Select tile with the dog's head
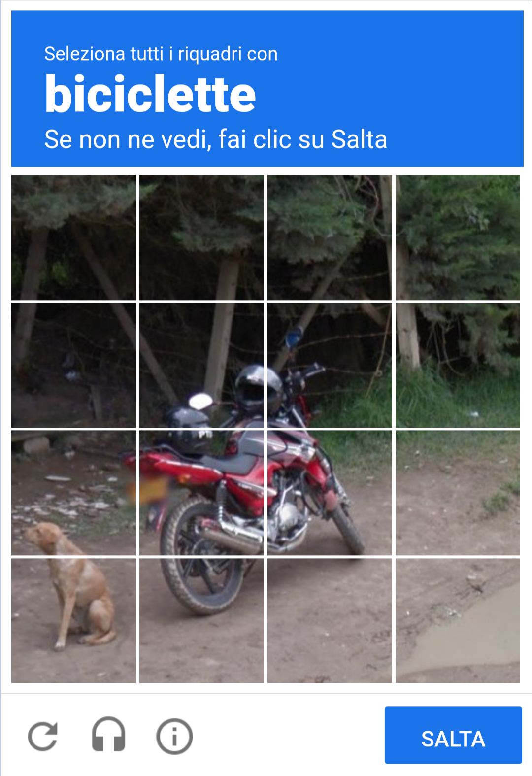Screen dimensions: 532x776 (73, 493)
